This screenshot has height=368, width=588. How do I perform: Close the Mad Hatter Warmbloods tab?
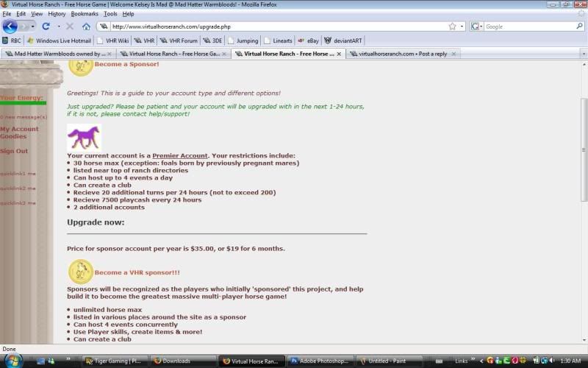[x=110, y=54]
